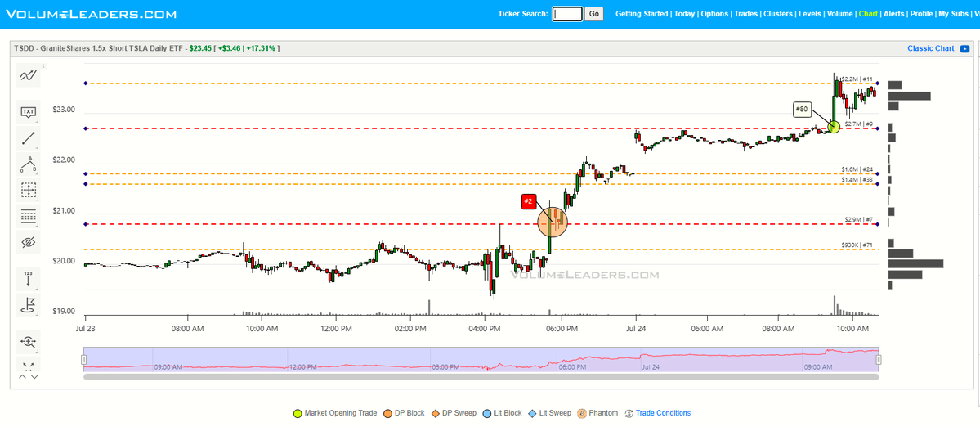Click the horizontal scrollbar under the navigator
Screen dimensions: 980x427
coord(481,377)
